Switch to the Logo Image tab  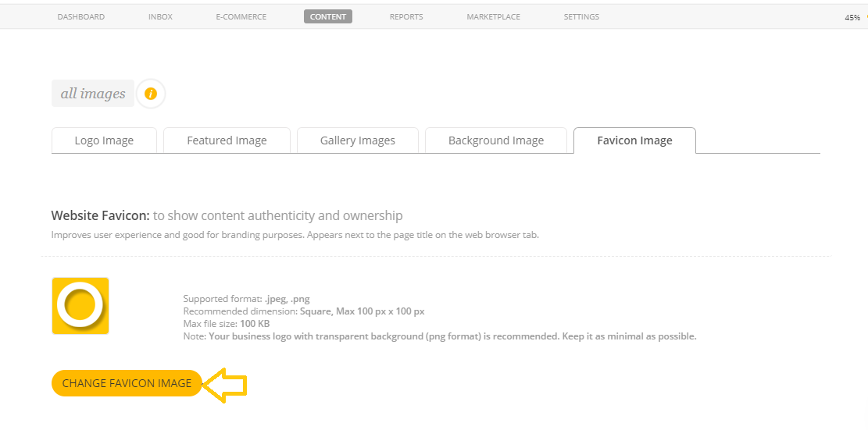104,140
